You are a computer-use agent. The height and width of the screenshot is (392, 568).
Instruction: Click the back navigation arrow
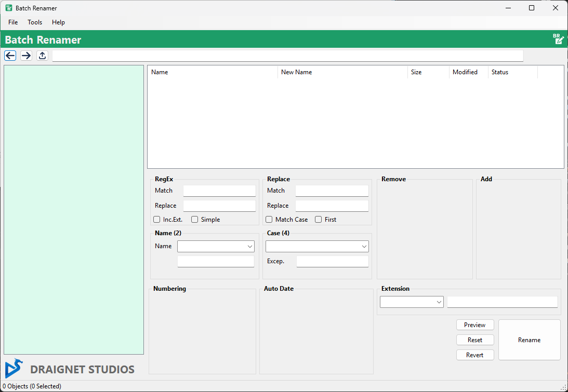[x=10, y=56]
